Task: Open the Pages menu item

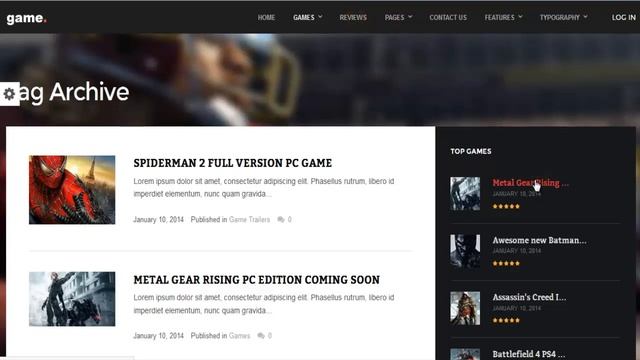Action: [394, 18]
